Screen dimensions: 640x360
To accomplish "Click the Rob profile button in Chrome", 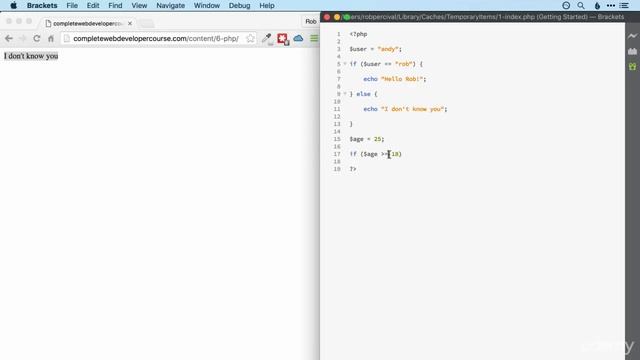I will [311, 22].
